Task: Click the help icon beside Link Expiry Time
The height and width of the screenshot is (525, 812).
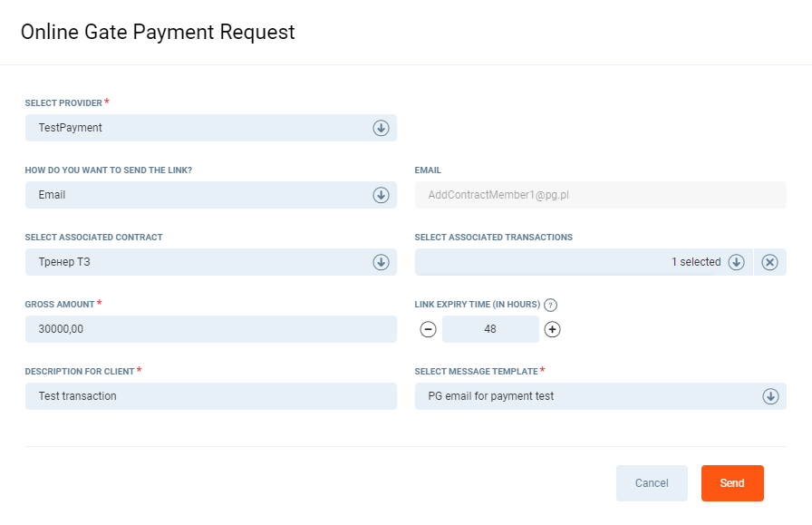Action: [x=550, y=305]
